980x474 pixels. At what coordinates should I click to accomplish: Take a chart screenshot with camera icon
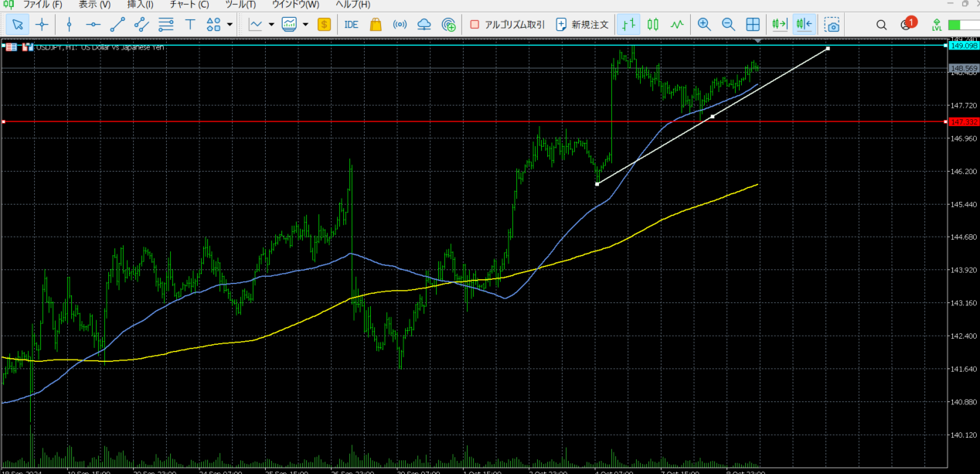pos(832,24)
